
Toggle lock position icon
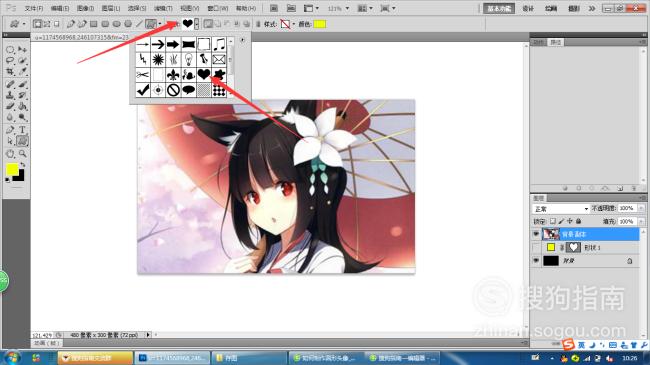(x=570, y=221)
